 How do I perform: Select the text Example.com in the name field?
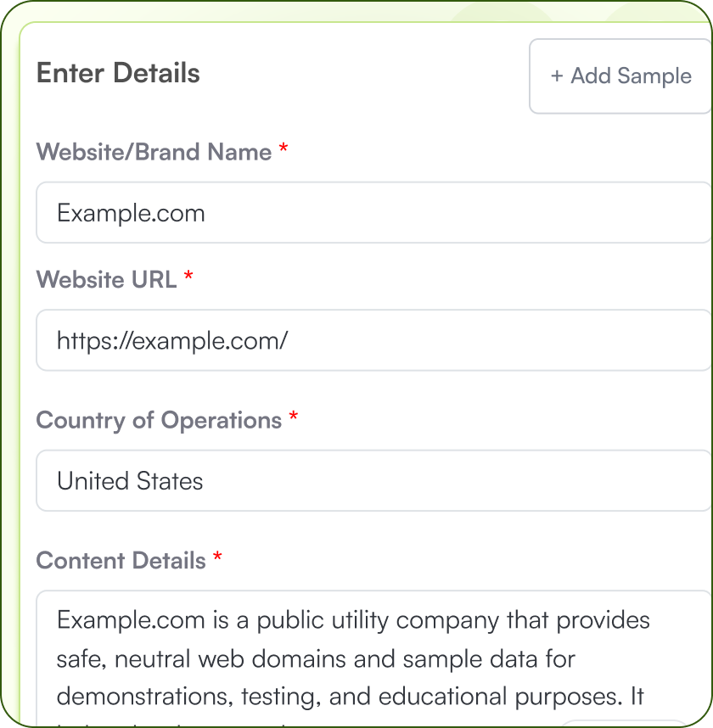[130, 213]
